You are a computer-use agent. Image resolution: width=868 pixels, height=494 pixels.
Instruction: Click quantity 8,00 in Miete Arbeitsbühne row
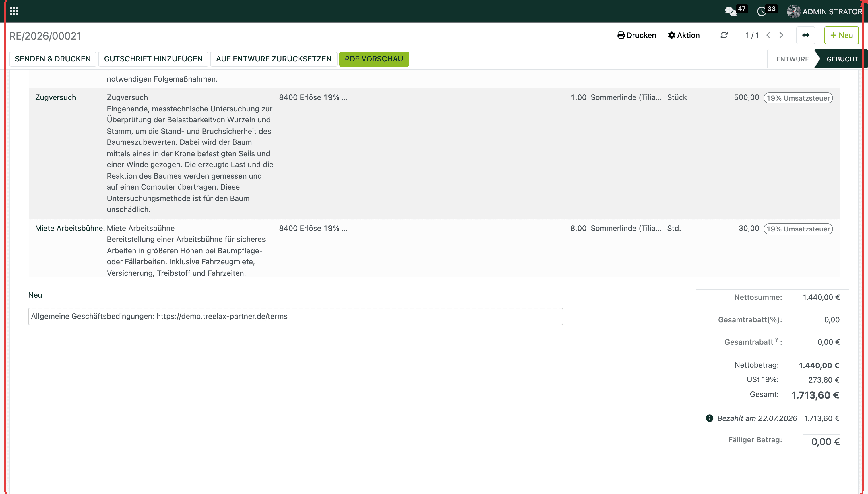(578, 228)
